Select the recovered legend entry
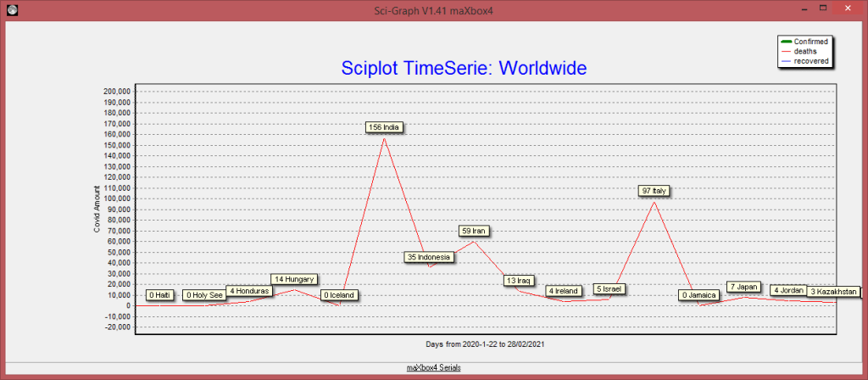 [x=810, y=61]
